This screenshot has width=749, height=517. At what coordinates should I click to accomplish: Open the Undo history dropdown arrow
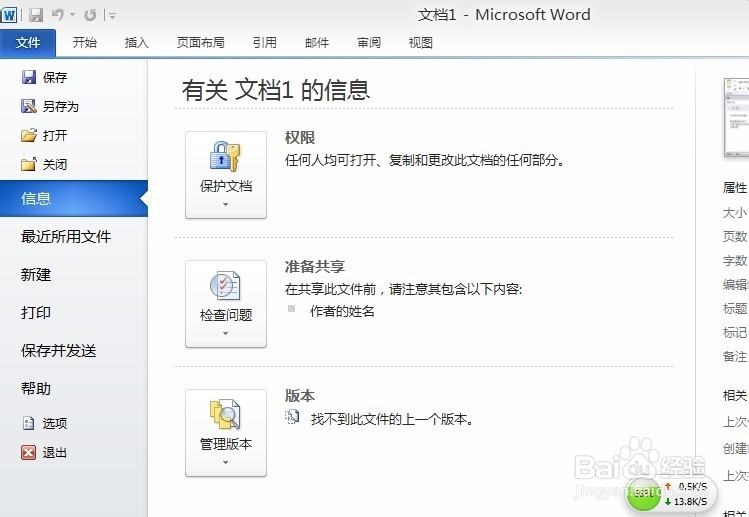point(73,15)
